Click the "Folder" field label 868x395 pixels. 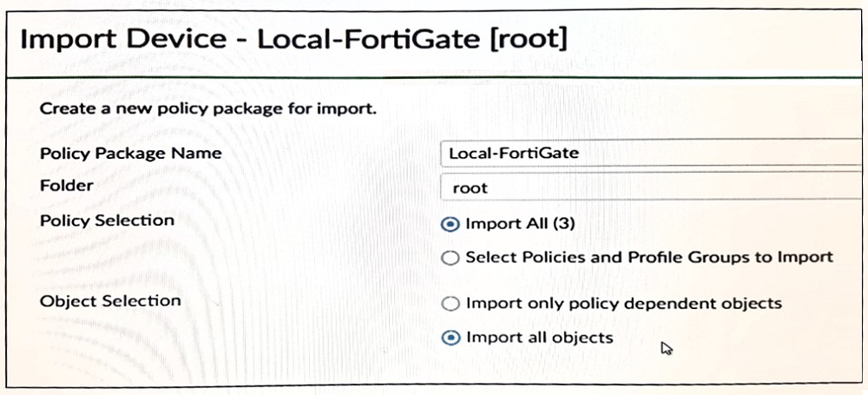(66, 186)
